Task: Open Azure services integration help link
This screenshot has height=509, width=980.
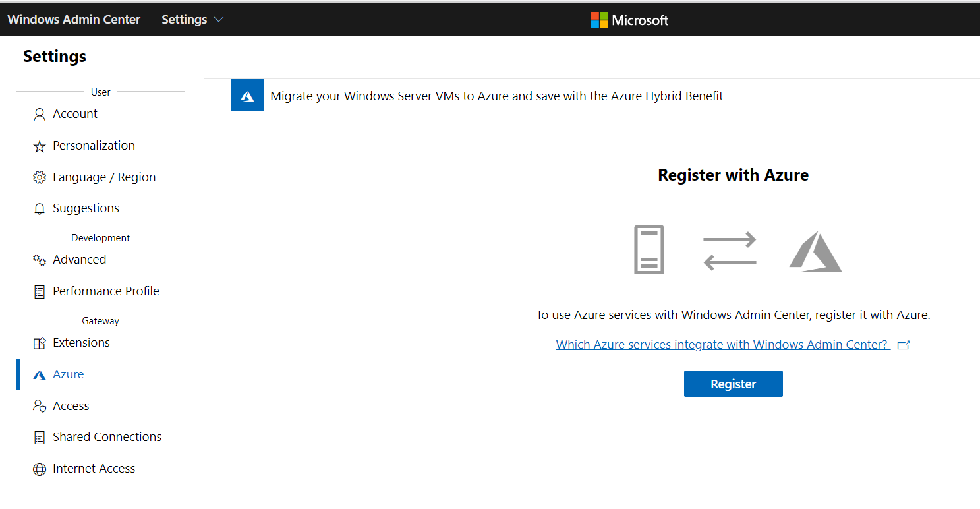Action: click(722, 345)
